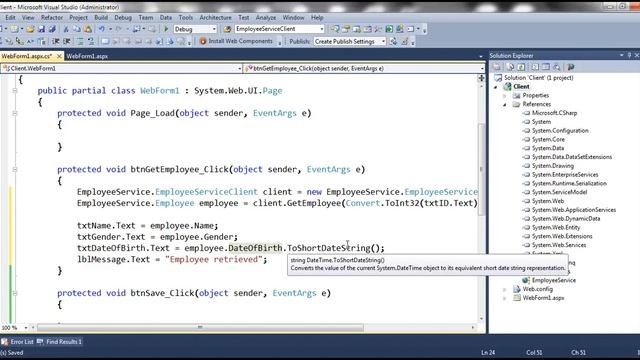Click the Save icon in toolbar
Image resolution: width=640 pixels, height=360 pixels.
41,29
